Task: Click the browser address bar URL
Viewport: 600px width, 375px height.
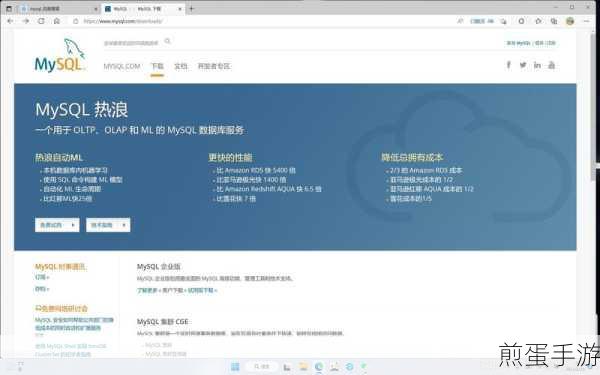Action: click(123, 21)
